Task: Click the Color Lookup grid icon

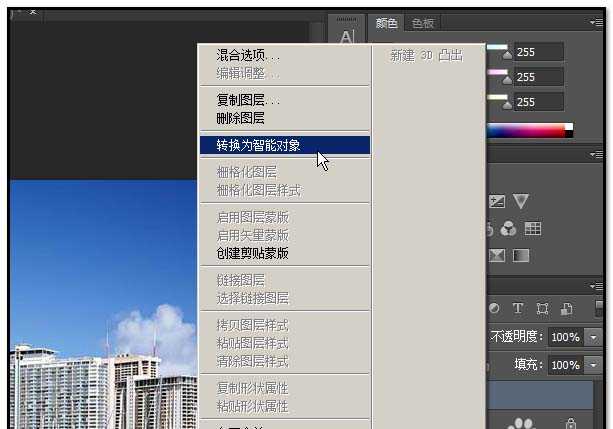Action: (533, 229)
